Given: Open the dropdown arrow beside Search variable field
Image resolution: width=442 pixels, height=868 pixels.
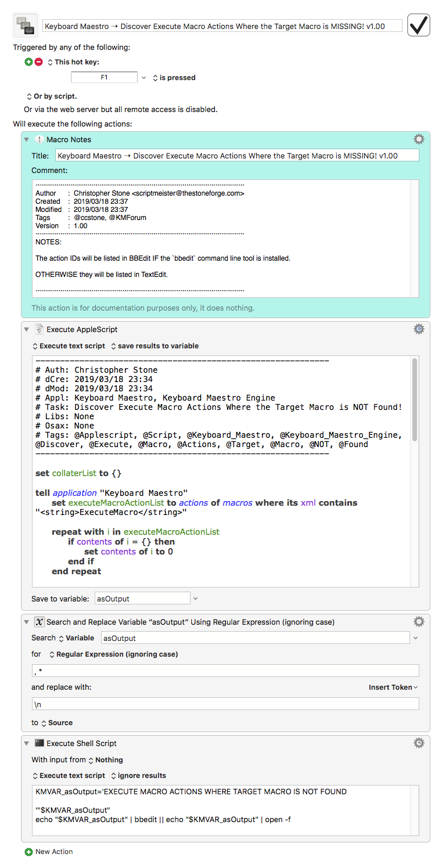Looking at the screenshot, I should (x=415, y=638).
